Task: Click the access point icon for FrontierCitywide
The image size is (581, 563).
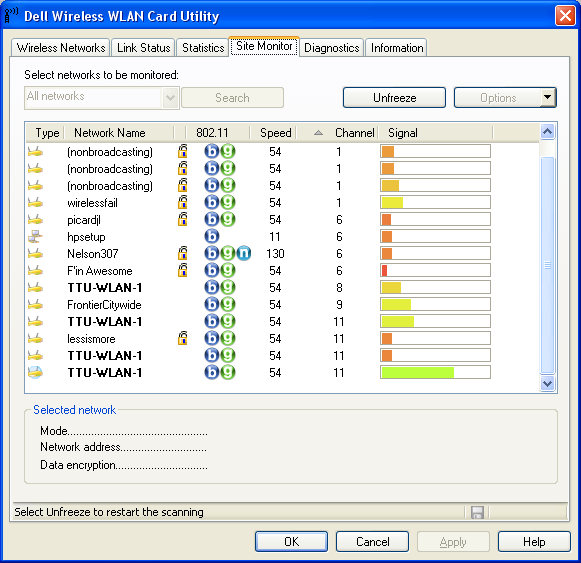Action: (x=36, y=304)
